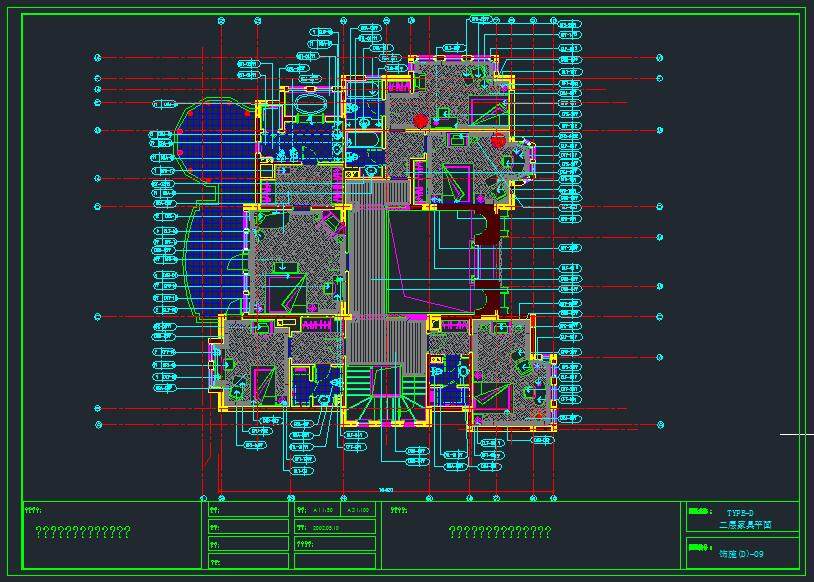
Task: Click the center question-mark text in title block
Action: coord(499,532)
